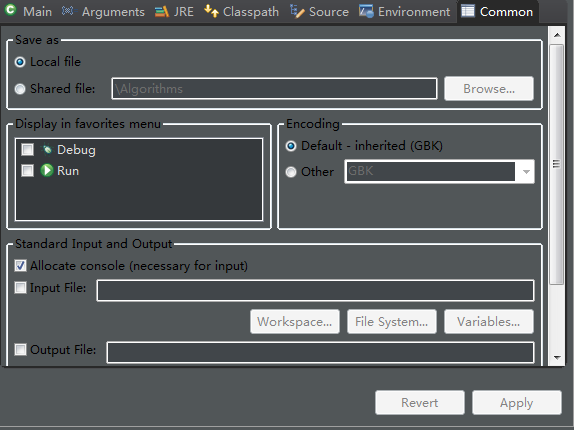This screenshot has width=574, height=430.
Task: Open the Classpath tab
Action: 242,12
